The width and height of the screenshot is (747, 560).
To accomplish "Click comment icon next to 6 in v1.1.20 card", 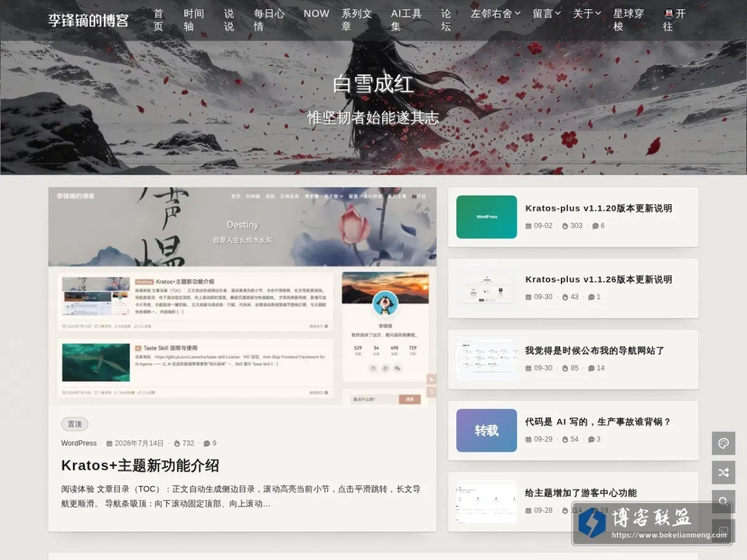I will click(x=595, y=226).
